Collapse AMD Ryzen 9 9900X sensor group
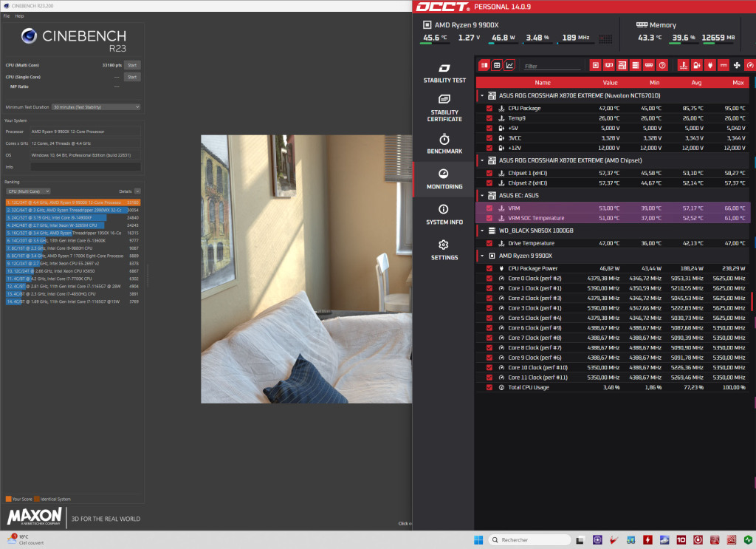This screenshot has width=756, height=549. click(481, 256)
